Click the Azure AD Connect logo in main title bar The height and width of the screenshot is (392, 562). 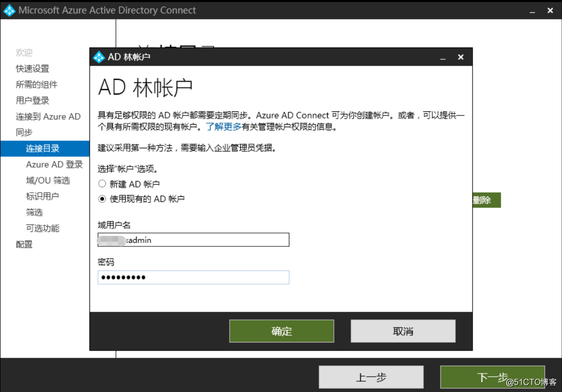click(9, 10)
